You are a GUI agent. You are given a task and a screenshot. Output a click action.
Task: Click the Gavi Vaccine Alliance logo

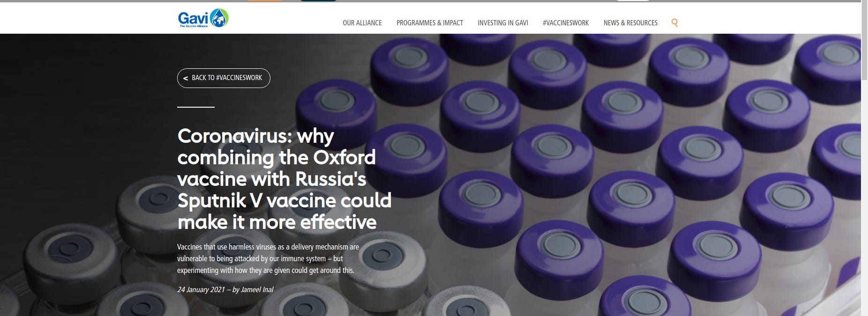203,18
